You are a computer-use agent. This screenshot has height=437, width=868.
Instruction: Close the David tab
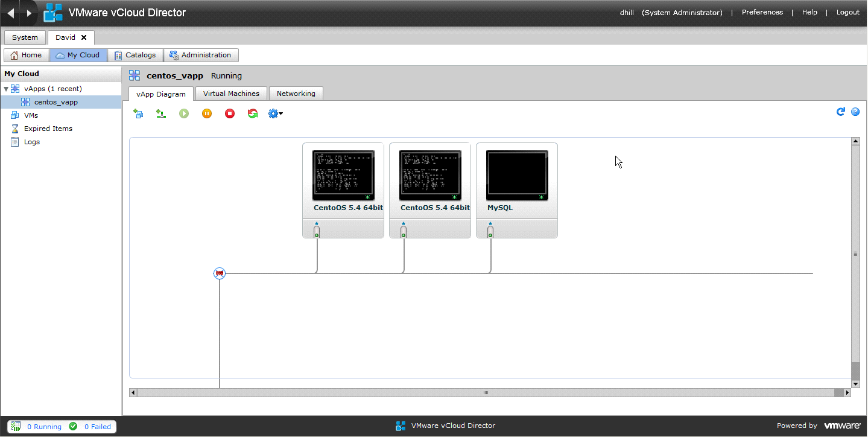click(84, 37)
